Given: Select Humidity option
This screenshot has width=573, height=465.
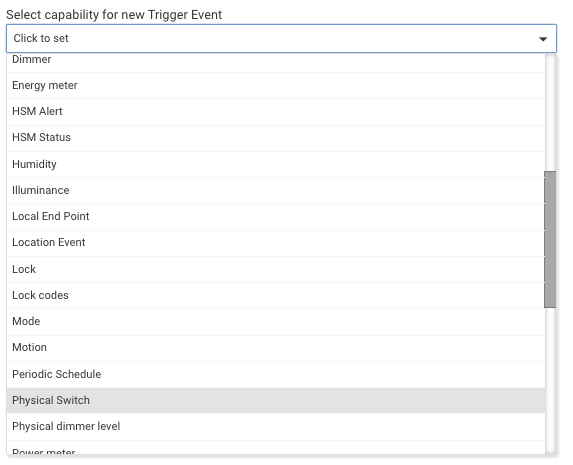Looking at the screenshot, I should [x=276, y=164].
